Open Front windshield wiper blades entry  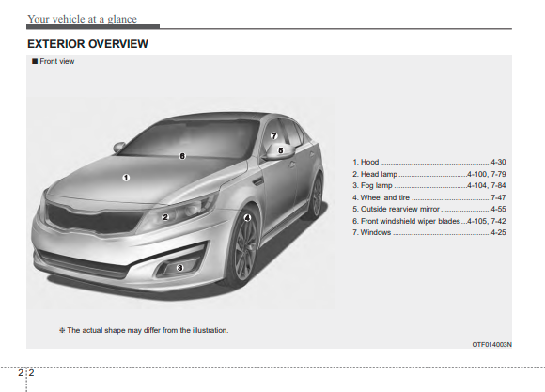428,221
